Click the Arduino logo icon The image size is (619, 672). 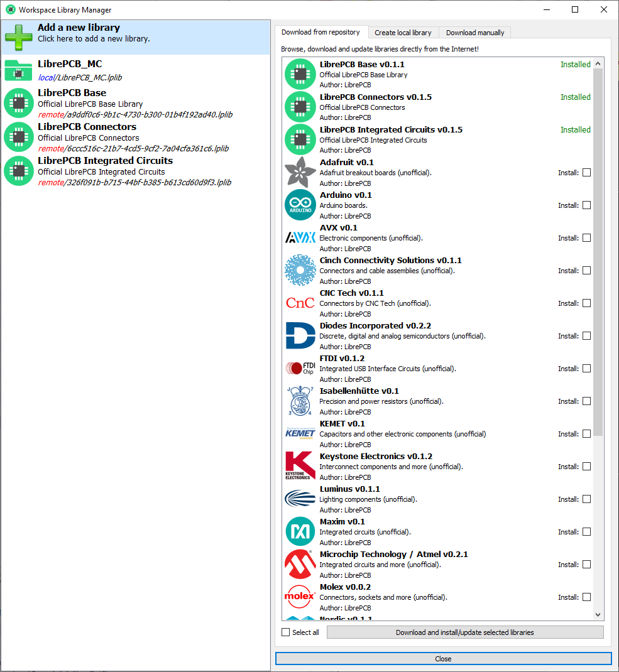click(x=300, y=205)
